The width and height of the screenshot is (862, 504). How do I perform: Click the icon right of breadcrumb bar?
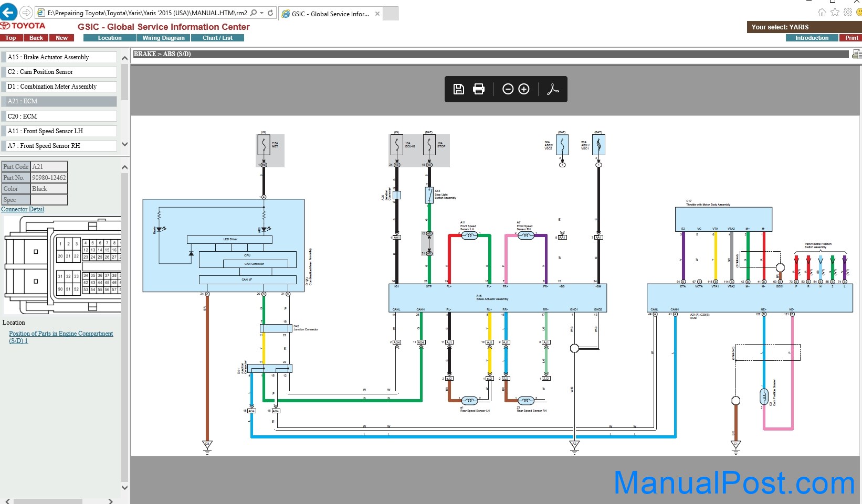[x=856, y=54]
